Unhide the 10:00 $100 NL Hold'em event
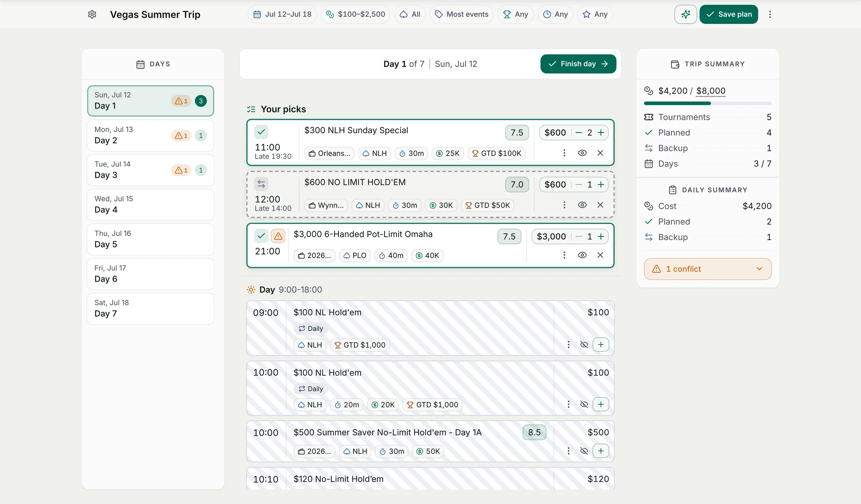 (x=584, y=404)
